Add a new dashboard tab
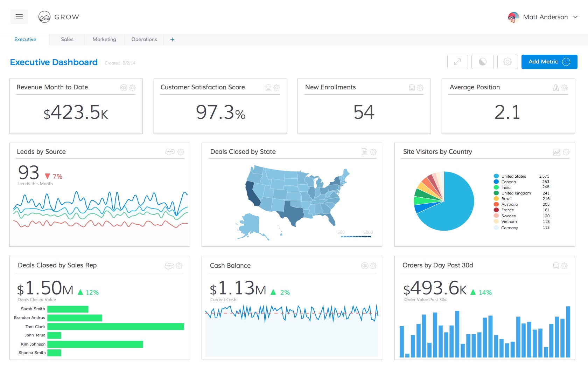588x368 pixels. (x=172, y=40)
